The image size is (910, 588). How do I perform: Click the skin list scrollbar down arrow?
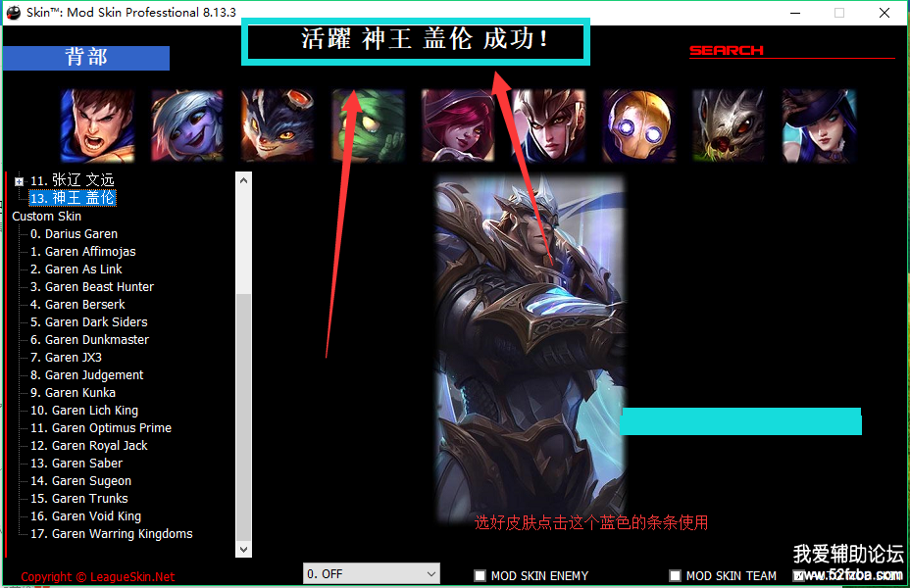tap(244, 549)
